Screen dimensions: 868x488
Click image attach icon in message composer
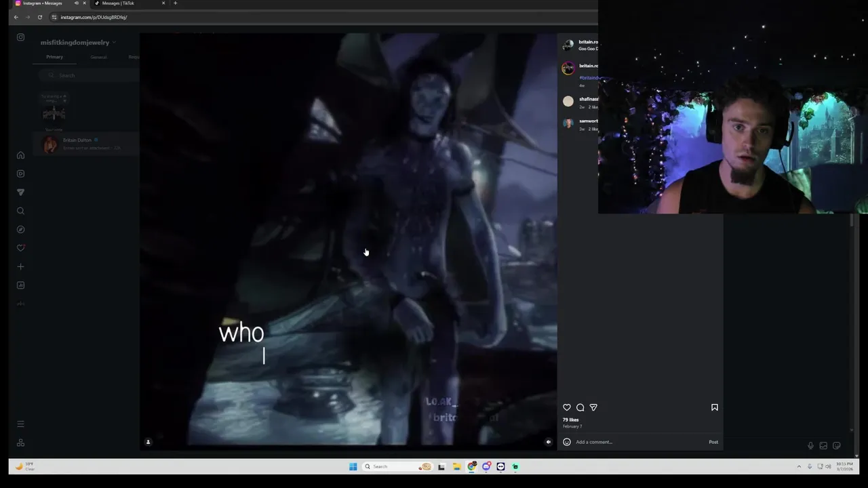pos(823,446)
